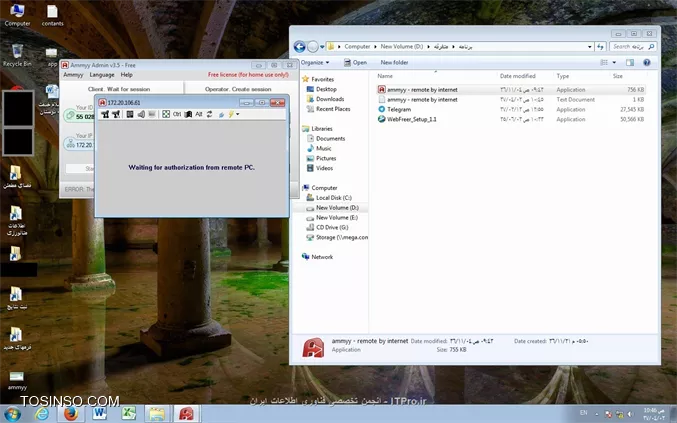Select the ammyy Text Document file row
This screenshot has height=423, width=677.
511,100
